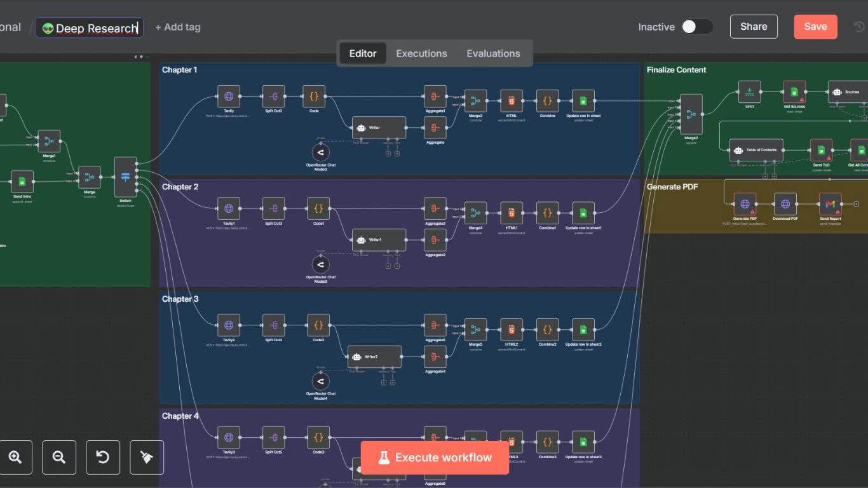868x488 pixels.
Task: Select the Aggregate3 node
Action: [x=435, y=208]
